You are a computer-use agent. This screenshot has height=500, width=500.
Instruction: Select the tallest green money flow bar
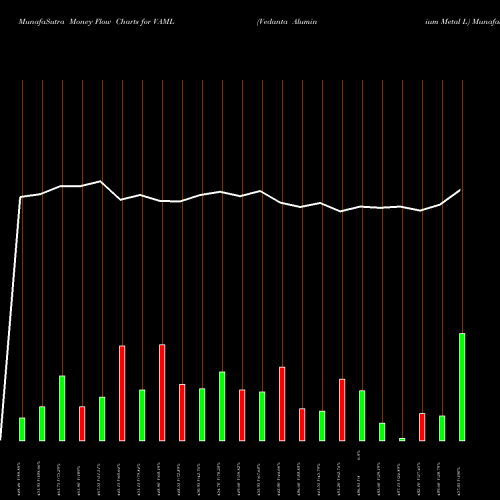[462, 387]
